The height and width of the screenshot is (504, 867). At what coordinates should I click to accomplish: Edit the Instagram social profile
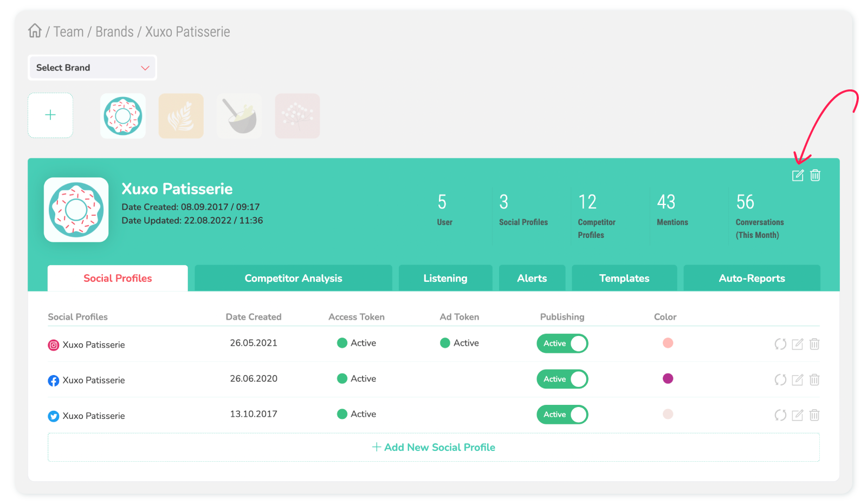(x=798, y=344)
